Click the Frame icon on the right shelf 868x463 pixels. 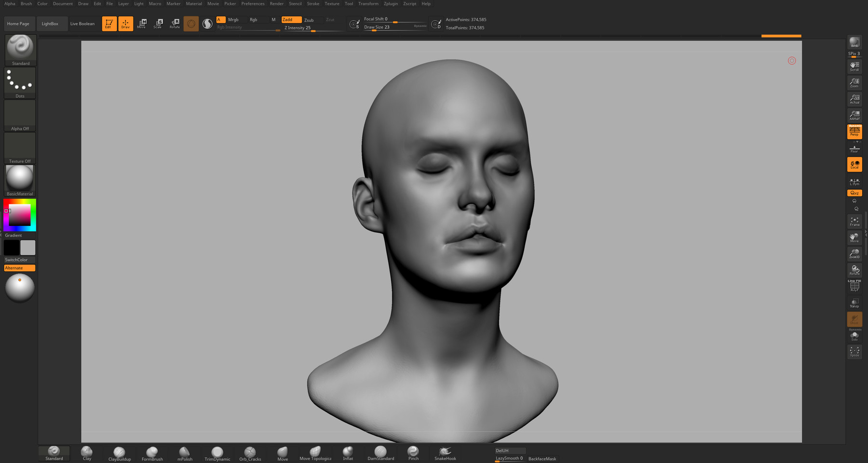click(x=854, y=221)
